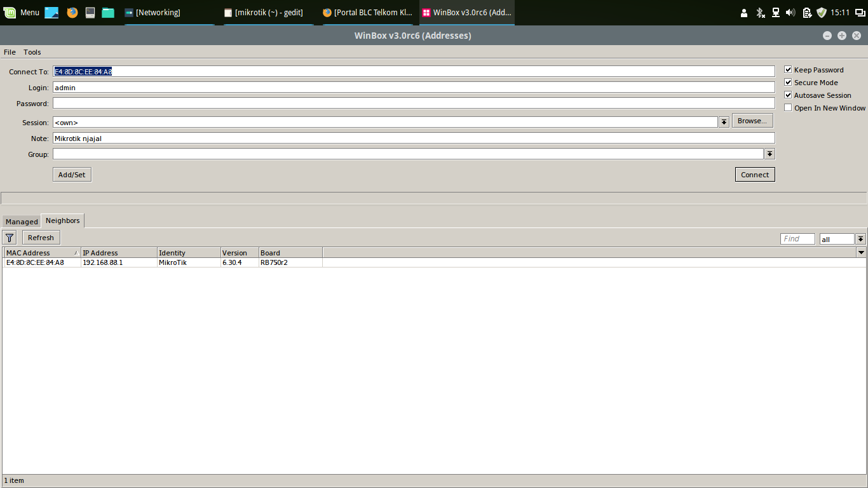Launch Firefox from the panel launcher

click(72, 12)
